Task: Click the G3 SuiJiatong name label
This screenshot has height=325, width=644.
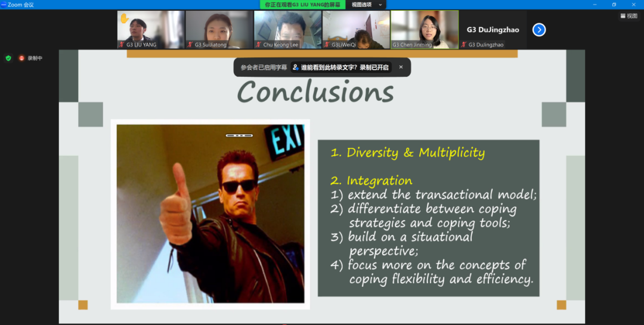Action: (x=210, y=45)
